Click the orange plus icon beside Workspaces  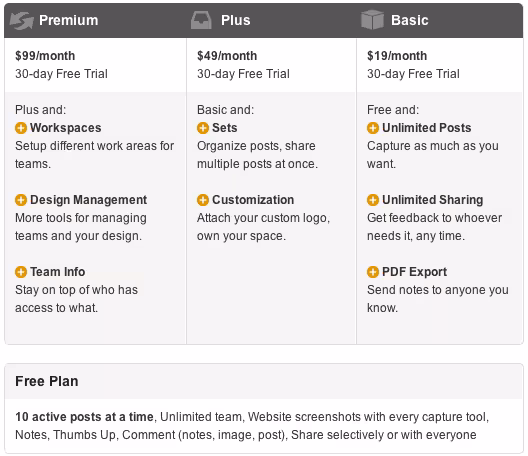(x=21, y=128)
